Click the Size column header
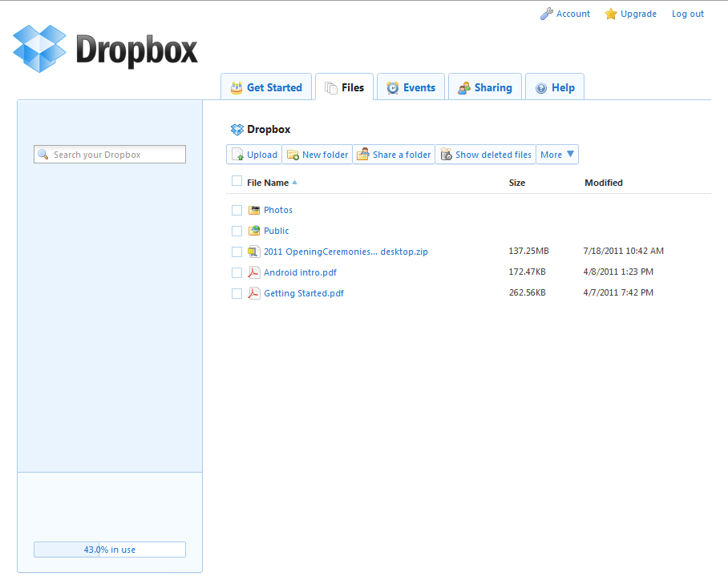728x580 pixels. coord(517,183)
